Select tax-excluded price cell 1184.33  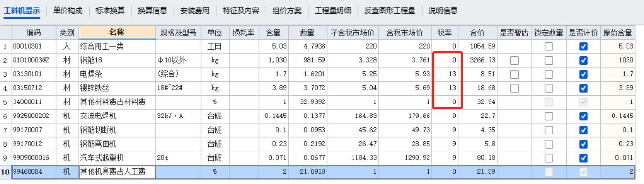pos(353,158)
